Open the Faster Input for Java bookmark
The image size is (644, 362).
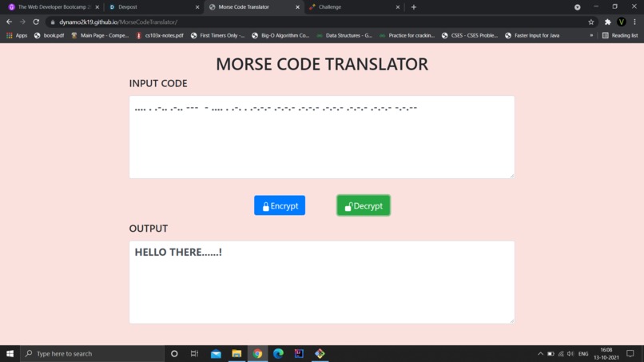(x=532, y=35)
